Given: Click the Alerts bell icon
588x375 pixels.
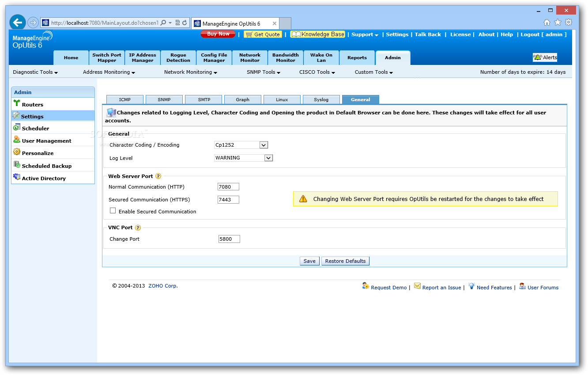Looking at the screenshot, I should pos(538,57).
